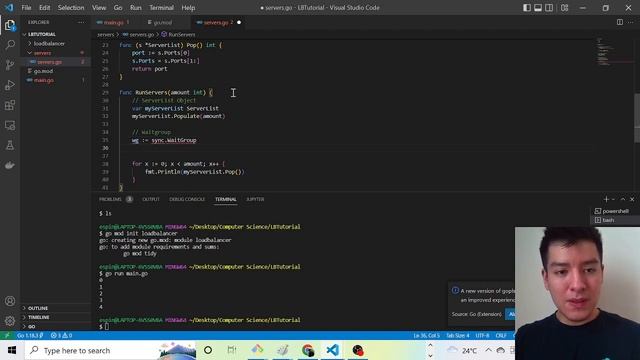Viewport: 640px width, 360px height.
Task: Change indentation via Tab Size 4
Action: [x=458, y=336]
